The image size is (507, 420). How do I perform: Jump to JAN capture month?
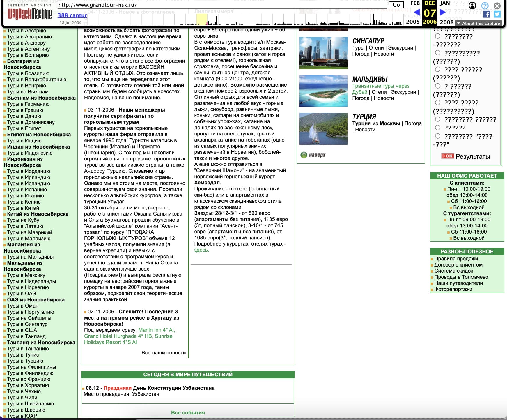click(x=445, y=3)
